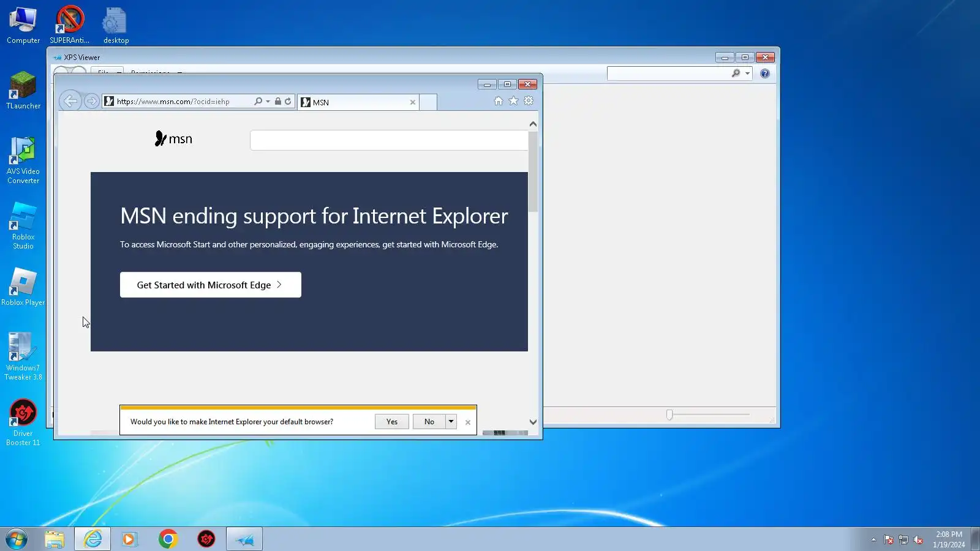Viewport: 980px width, 551px height.
Task: Open XPS Viewer Help
Action: point(765,73)
